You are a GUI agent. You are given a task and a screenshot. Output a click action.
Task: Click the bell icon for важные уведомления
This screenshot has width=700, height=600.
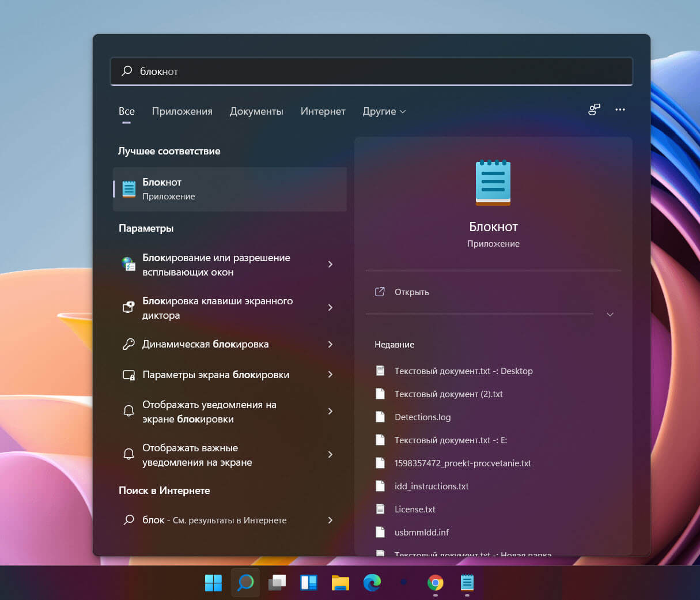(x=129, y=454)
